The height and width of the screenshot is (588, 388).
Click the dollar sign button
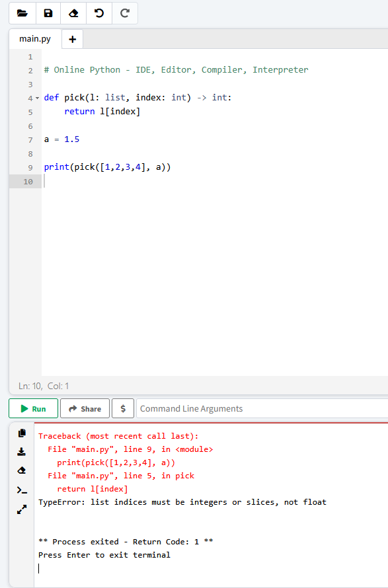(x=123, y=408)
